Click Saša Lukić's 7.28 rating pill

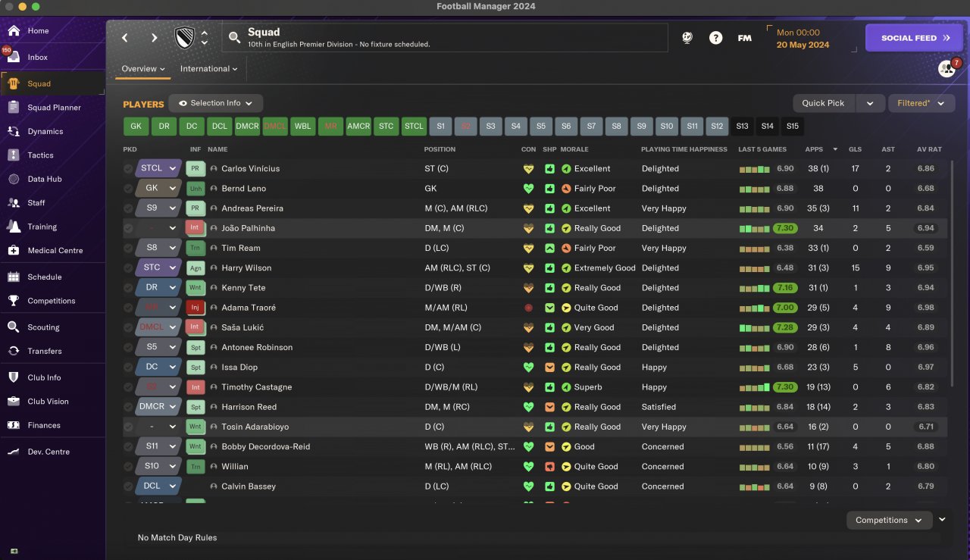pos(785,327)
